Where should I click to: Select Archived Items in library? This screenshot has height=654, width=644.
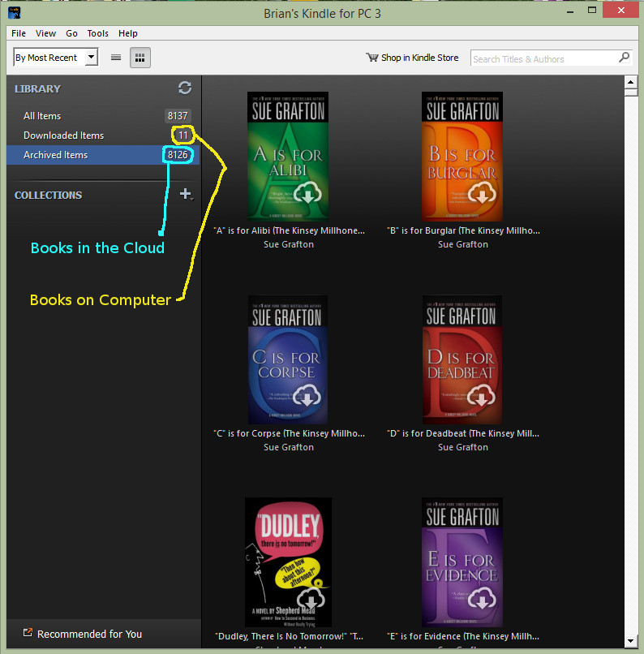pyautogui.click(x=103, y=155)
